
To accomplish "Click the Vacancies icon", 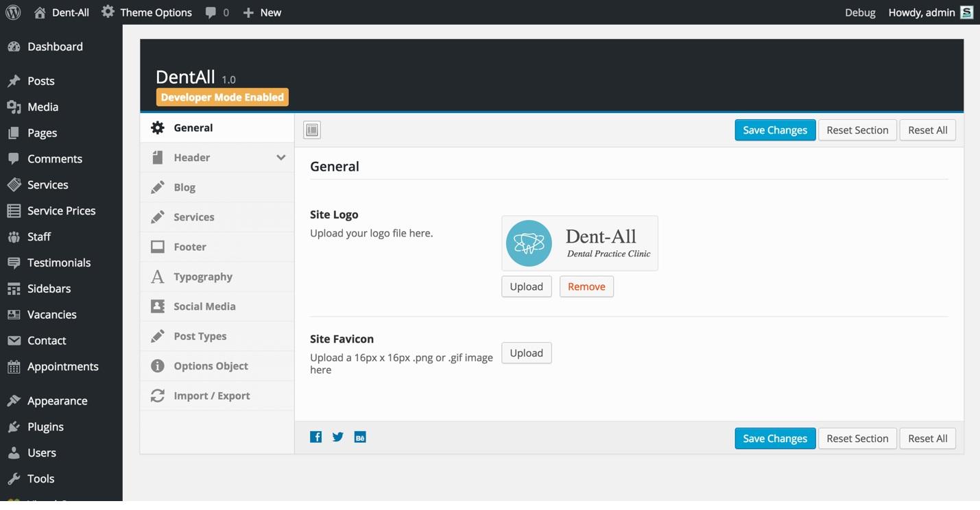I will pyautogui.click(x=14, y=315).
